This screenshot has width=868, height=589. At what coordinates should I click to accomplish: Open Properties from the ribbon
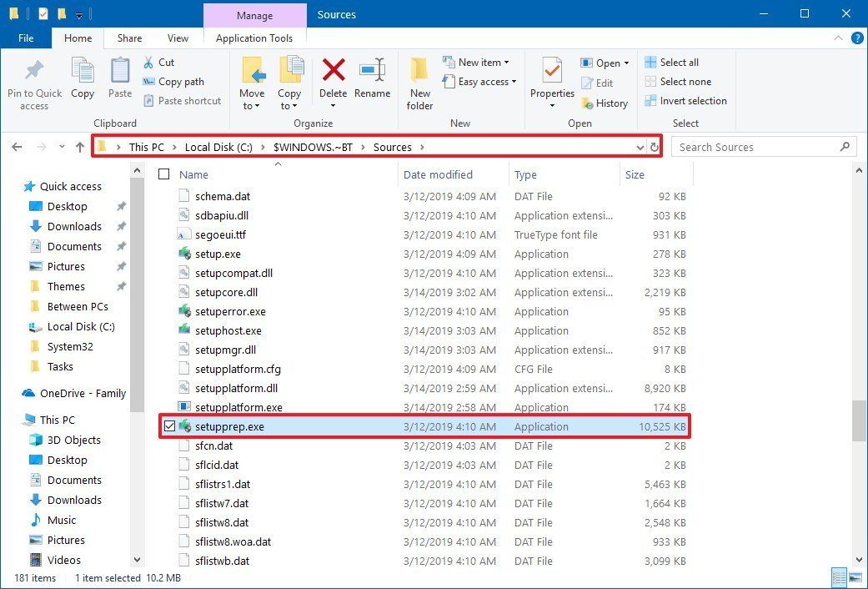[551, 78]
